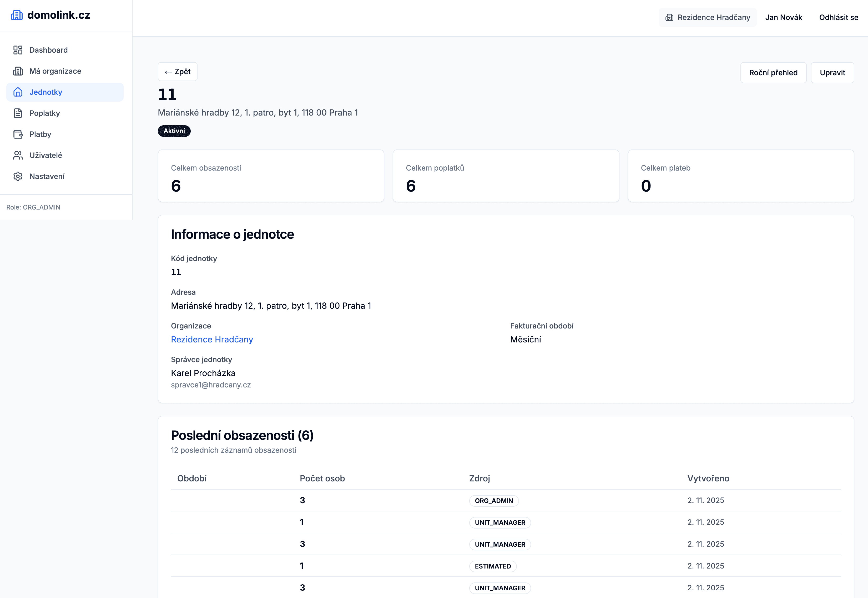Click building icon beside Rezidence Hradčany in header
Viewport: 868px width, 598px height.
(x=669, y=17)
